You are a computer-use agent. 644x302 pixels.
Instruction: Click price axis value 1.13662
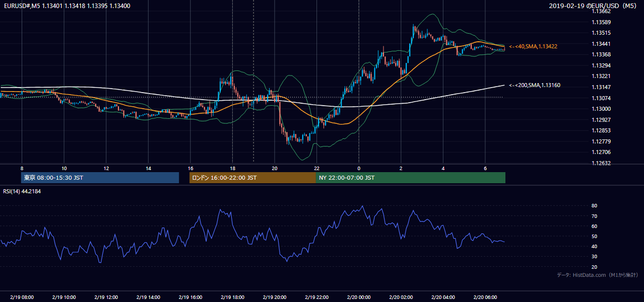pyautogui.click(x=601, y=11)
